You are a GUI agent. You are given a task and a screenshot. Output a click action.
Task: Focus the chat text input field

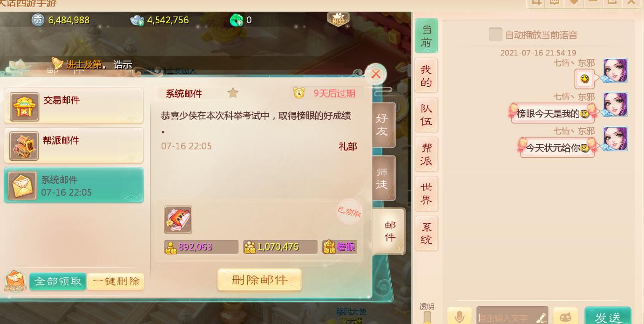click(x=512, y=317)
